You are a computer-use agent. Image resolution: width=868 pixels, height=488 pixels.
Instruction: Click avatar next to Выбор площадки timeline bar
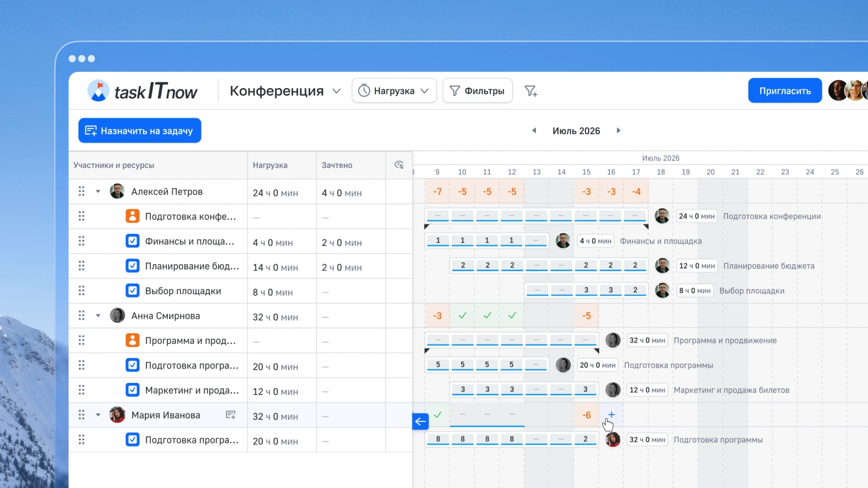[662, 291]
